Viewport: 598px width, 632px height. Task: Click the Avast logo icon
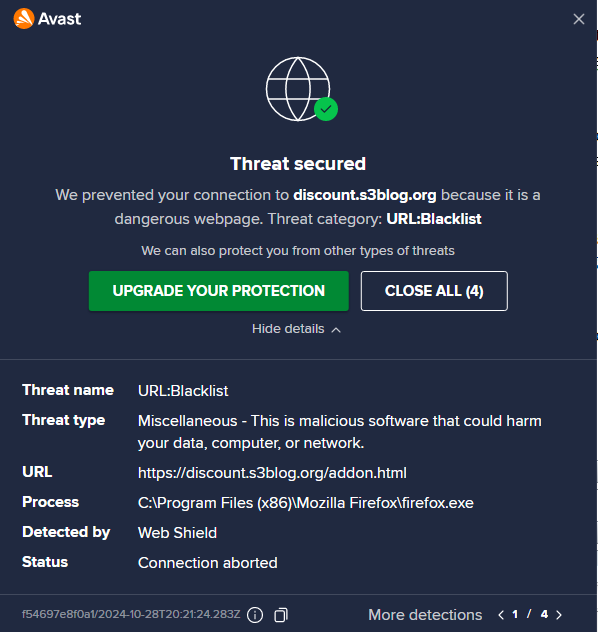(24, 19)
